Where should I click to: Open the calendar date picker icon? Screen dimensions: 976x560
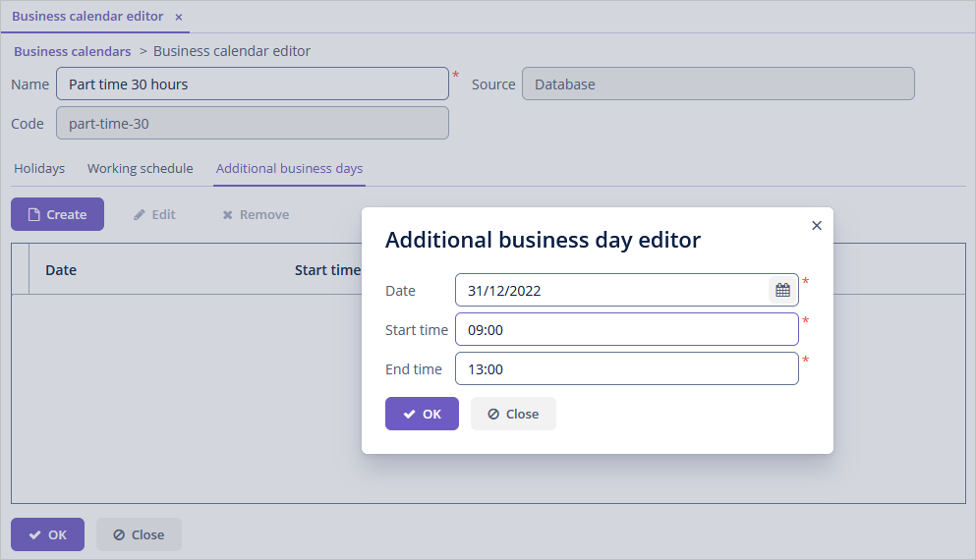tap(782, 290)
